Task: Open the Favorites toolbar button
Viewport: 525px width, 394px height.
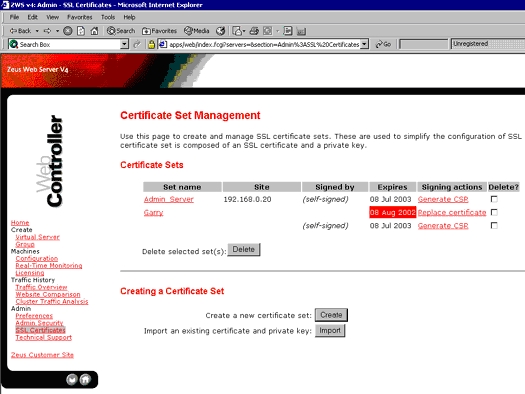Action: point(159,31)
